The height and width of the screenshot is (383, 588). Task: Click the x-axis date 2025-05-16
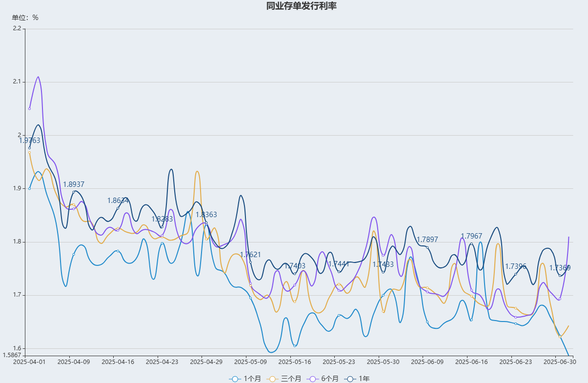click(294, 362)
